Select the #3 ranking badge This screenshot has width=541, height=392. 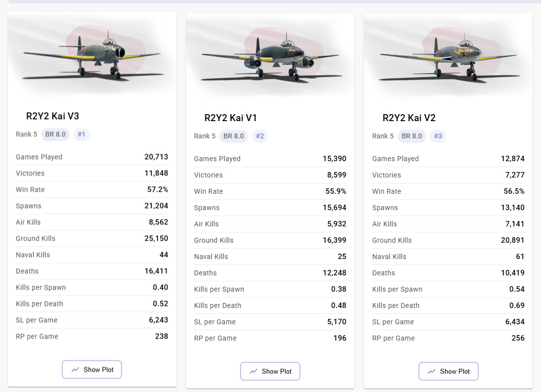coord(438,136)
